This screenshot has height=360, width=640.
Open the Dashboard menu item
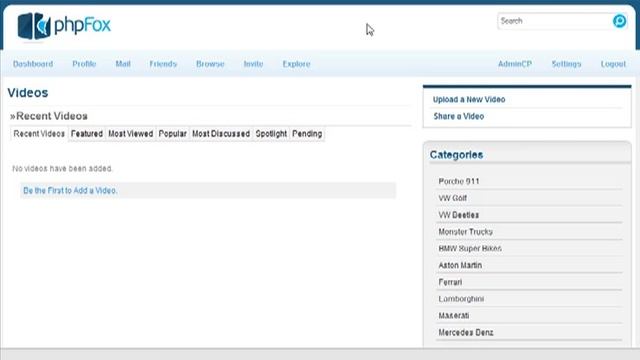coord(33,64)
